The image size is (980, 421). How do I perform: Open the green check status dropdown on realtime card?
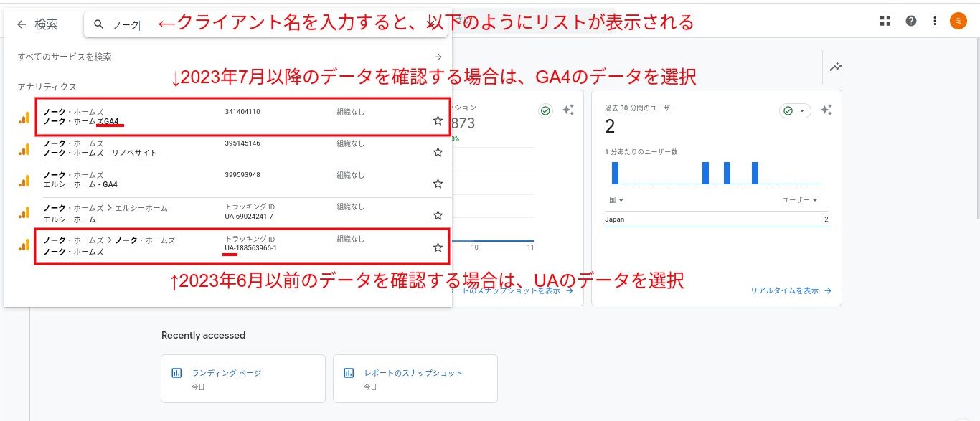tap(794, 110)
